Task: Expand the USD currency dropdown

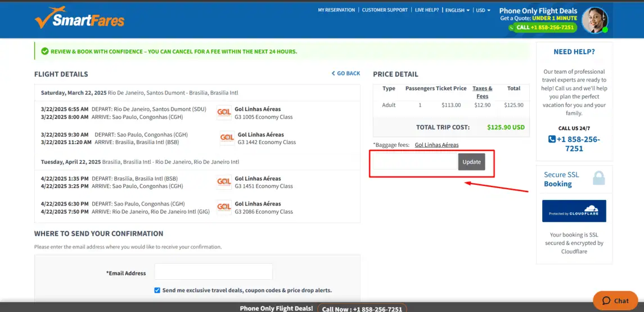Action: coord(483,10)
